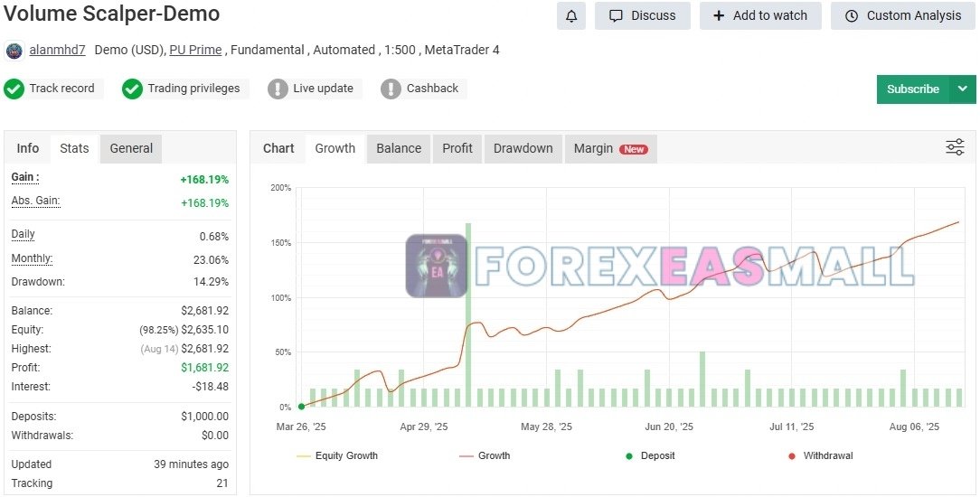Click the Add to watch button
The height and width of the screenshot is (497, 980).
coord(759,15)
